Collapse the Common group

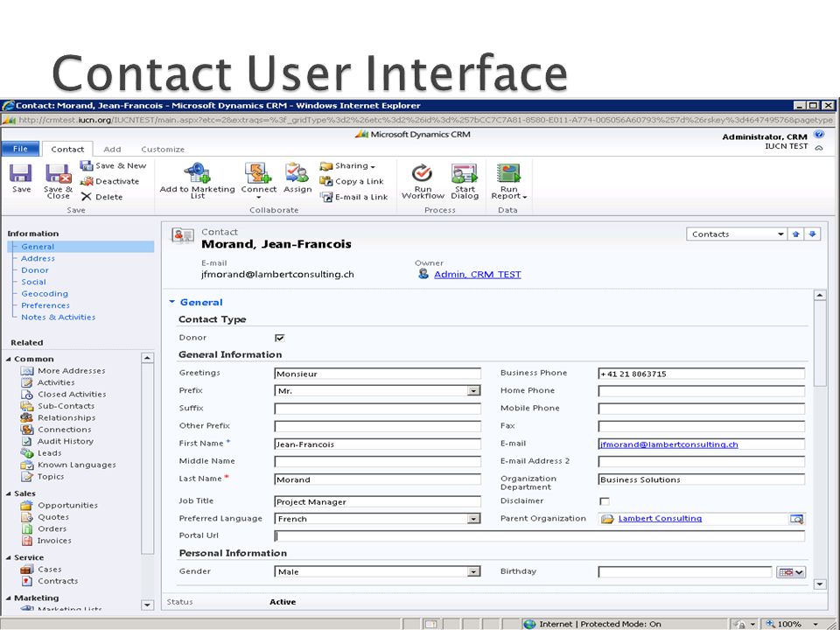point(8,359)
